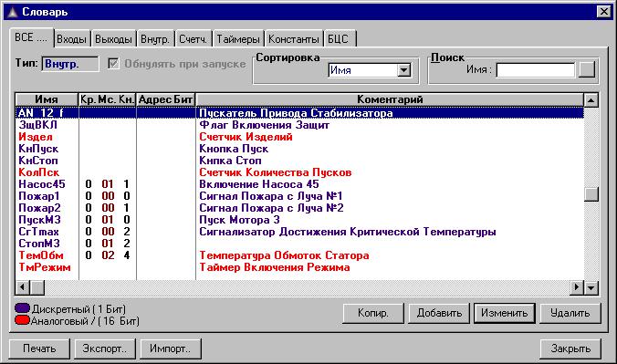Image resolution: width=617 pixels, height=364 pixels.
Task: Click comment Включение Насоса 45
Action: pos(259,184)
